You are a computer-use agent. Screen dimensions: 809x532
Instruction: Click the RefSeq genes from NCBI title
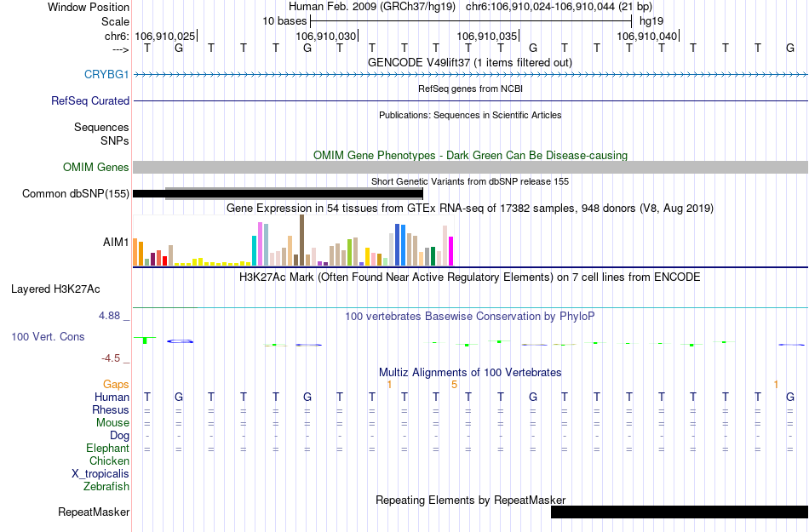pos(470,89)
